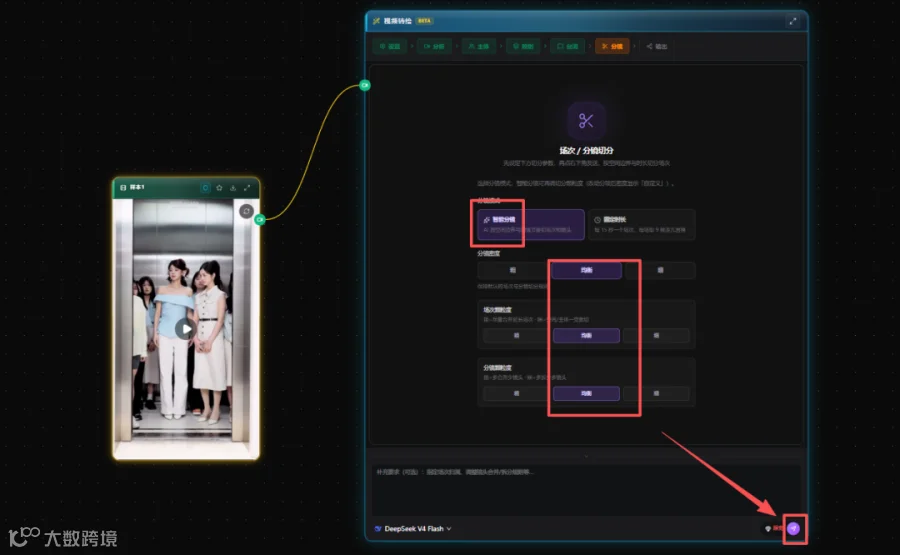Choose 均衡 in the 场次颗粒度 row
Image resolution: width=900 pixels, height=555 pixels.
(586, 336)
